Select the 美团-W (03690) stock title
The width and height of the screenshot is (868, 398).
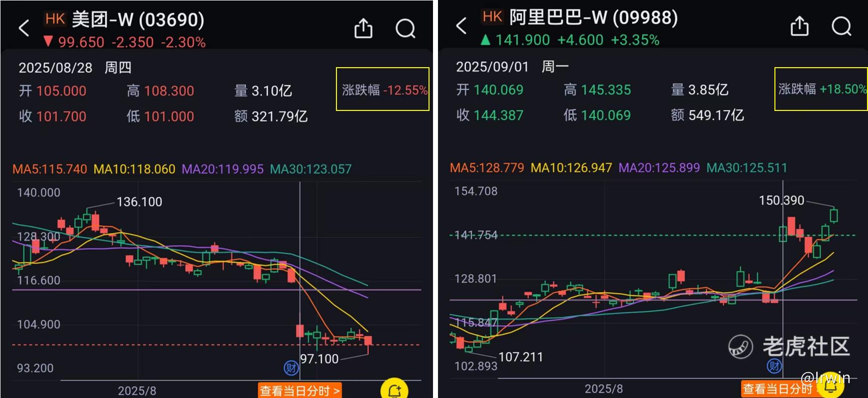pos(138,20)
